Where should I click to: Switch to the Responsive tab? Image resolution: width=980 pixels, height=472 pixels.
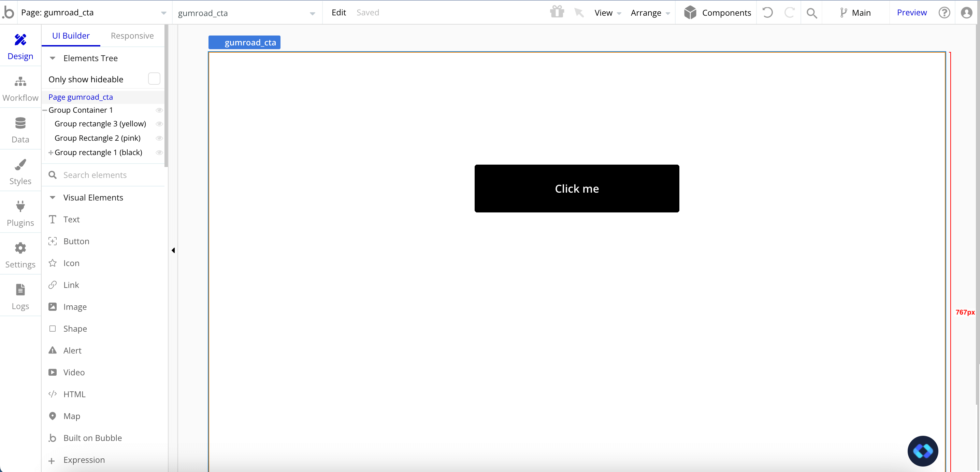click(x=132, y=36)
